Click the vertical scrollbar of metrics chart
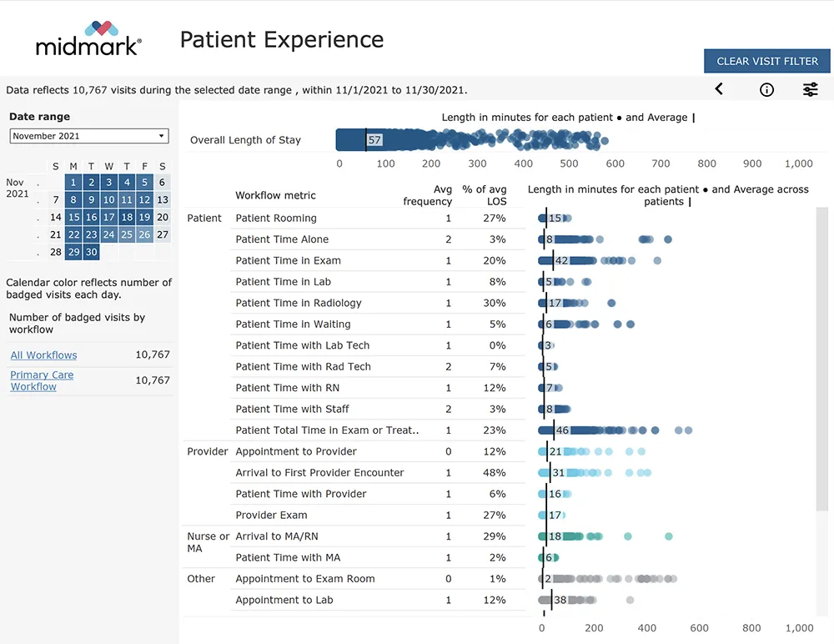The image size is (834, 644). tap(821, 359)
